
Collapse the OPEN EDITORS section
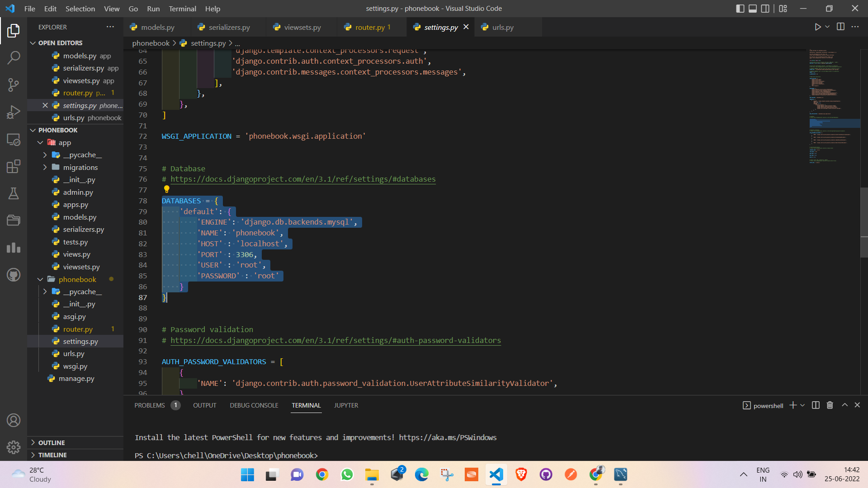[33, 43]
